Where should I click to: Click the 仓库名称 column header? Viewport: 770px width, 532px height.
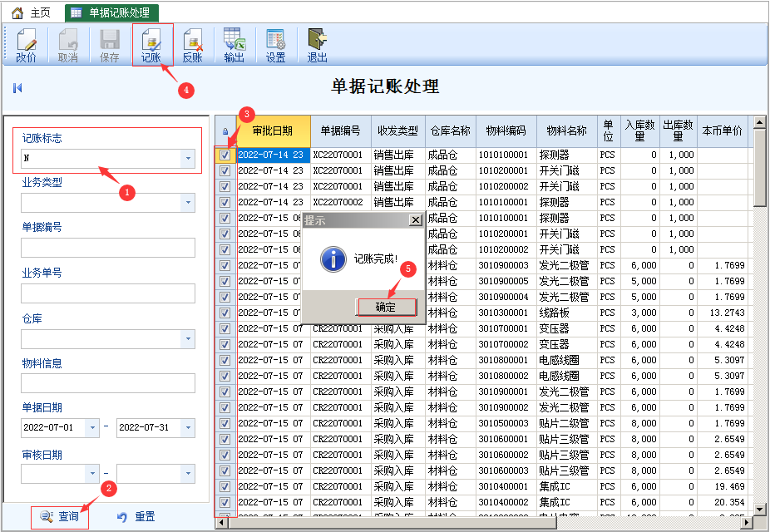(451, 131)
